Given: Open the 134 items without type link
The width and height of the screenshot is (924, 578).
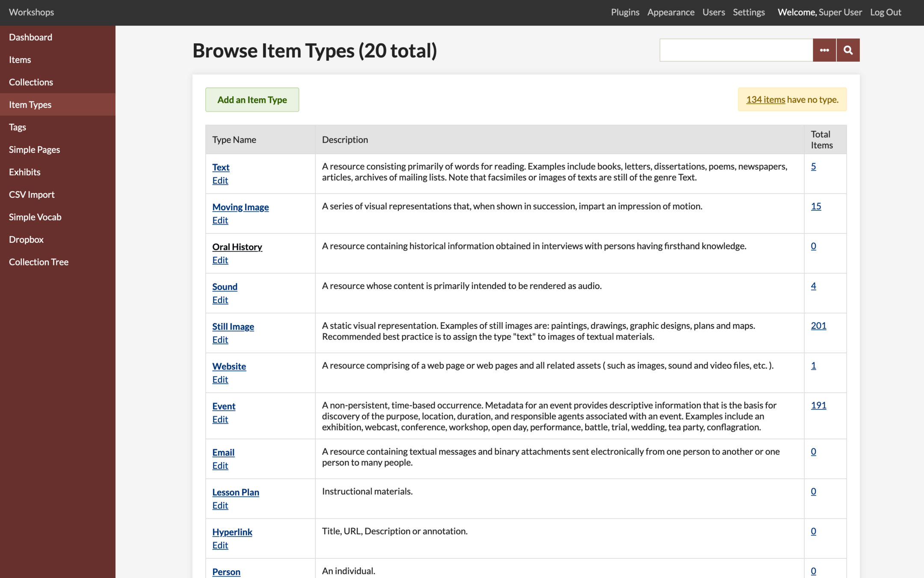Looking at the screenshot, I should tap(765, 99).
